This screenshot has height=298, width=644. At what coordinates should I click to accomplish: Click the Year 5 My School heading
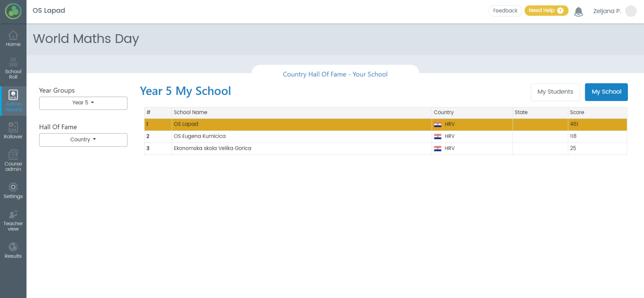tap(186, 91)
